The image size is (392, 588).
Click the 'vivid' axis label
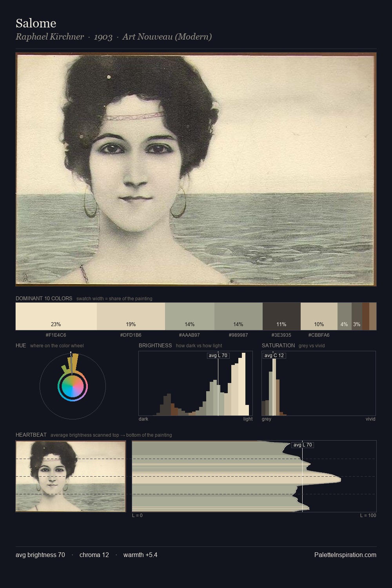pyautogui.click(x=370, y=419)
